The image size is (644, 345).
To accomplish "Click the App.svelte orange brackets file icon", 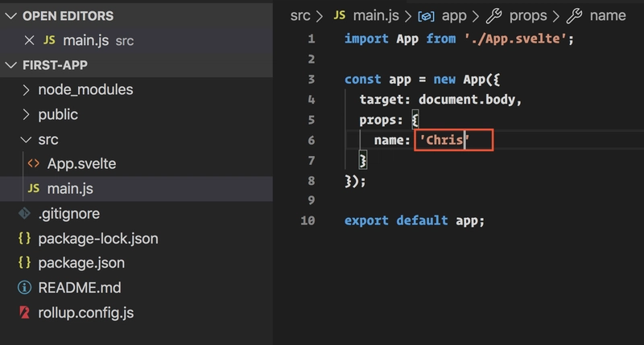I will (34, 164).
